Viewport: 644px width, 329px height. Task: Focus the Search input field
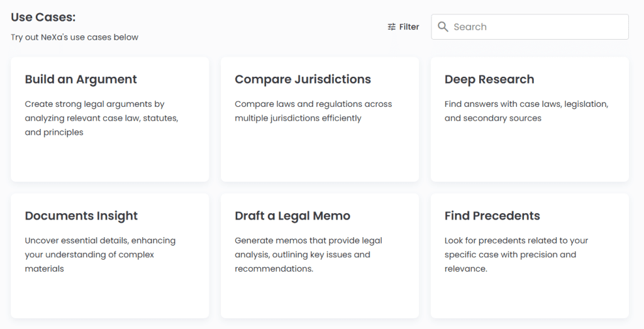(x=530, y=26)
